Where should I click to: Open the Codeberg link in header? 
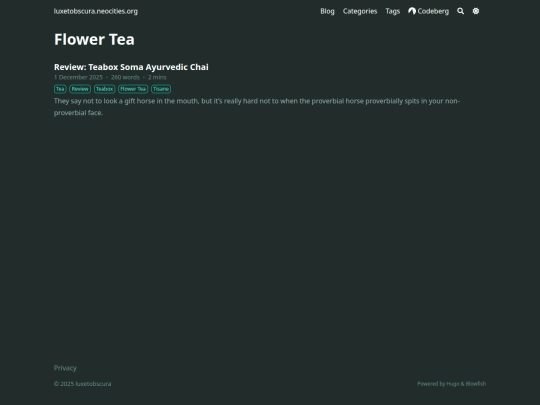click(428, 11)
